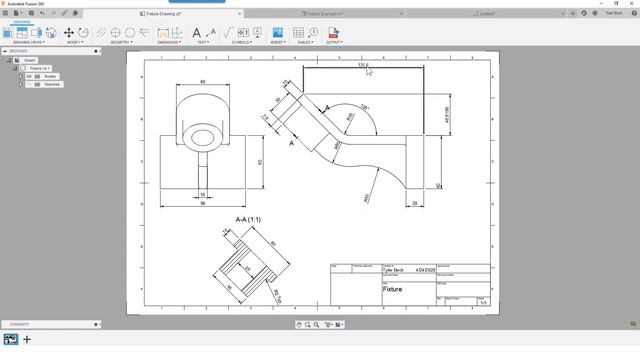
Task: Open the Text dropdown
Action: coord(203,42)
